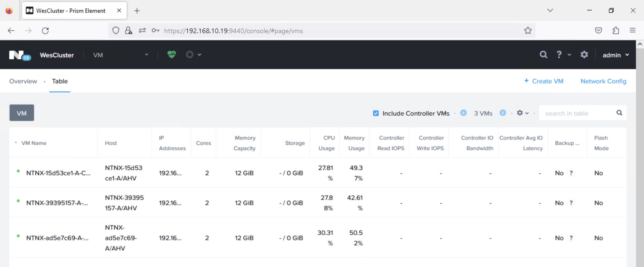Uncheck Include Controller VMs checkbox

pyautogui.click(x=375, y=113)
